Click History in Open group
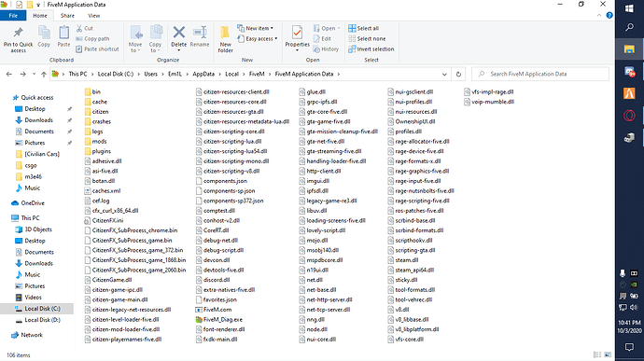Screen dimensions: 644x361 click(326, 49)
